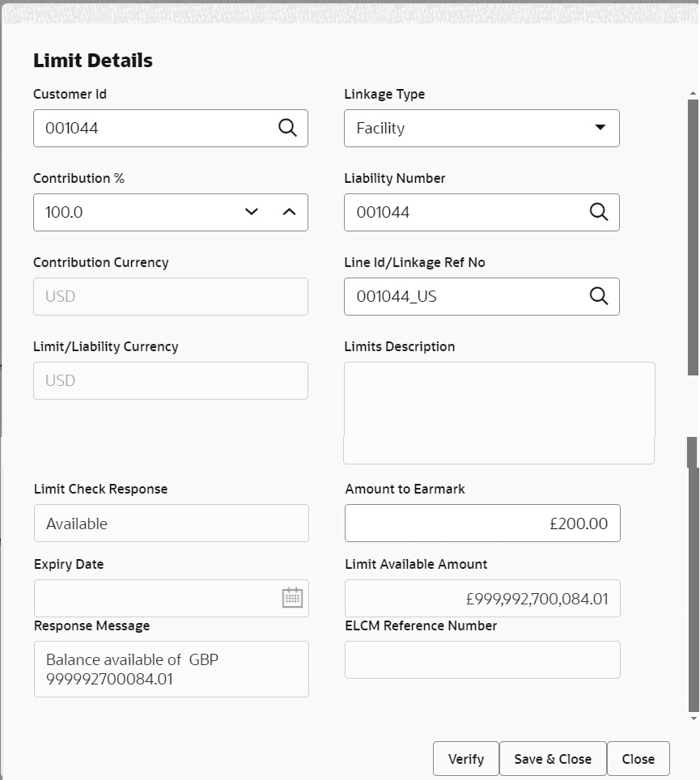
Task: Select the magnifier icon in Liability Number field
Action: click(x=599, y=212)
